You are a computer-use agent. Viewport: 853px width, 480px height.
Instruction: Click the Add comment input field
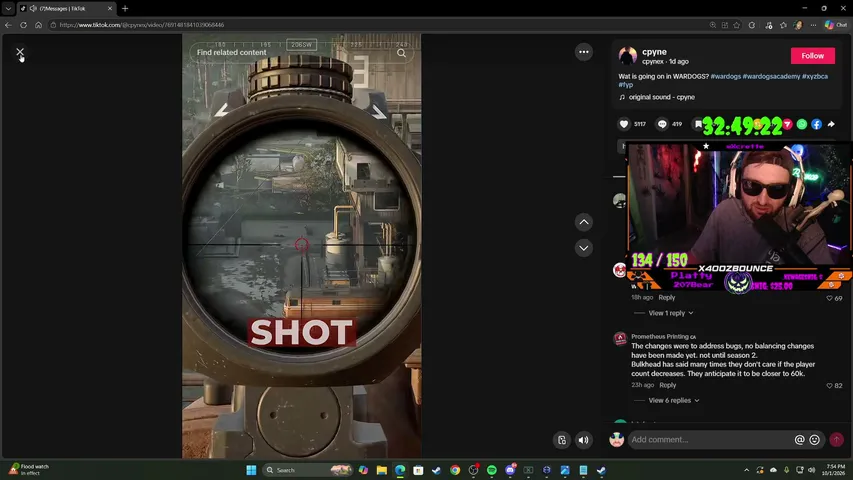click(x=710, y=440)
